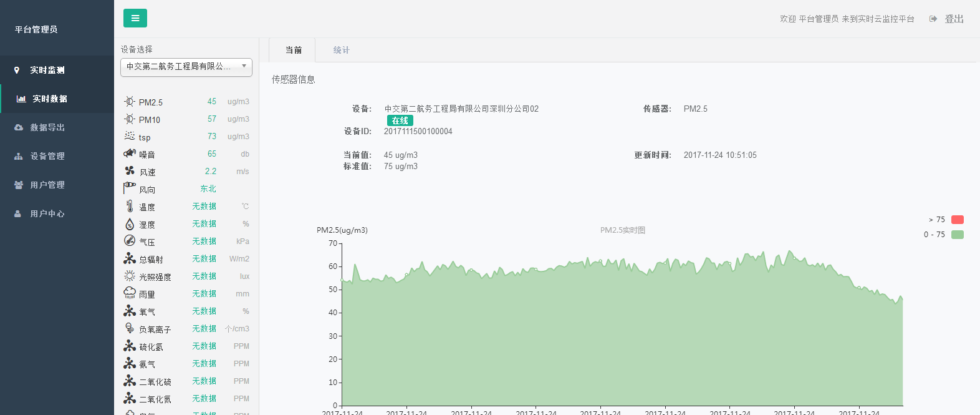Toggle the '0 - 75' green legend series
Viewport: 980px width, 415px height.
pos(957,235)
